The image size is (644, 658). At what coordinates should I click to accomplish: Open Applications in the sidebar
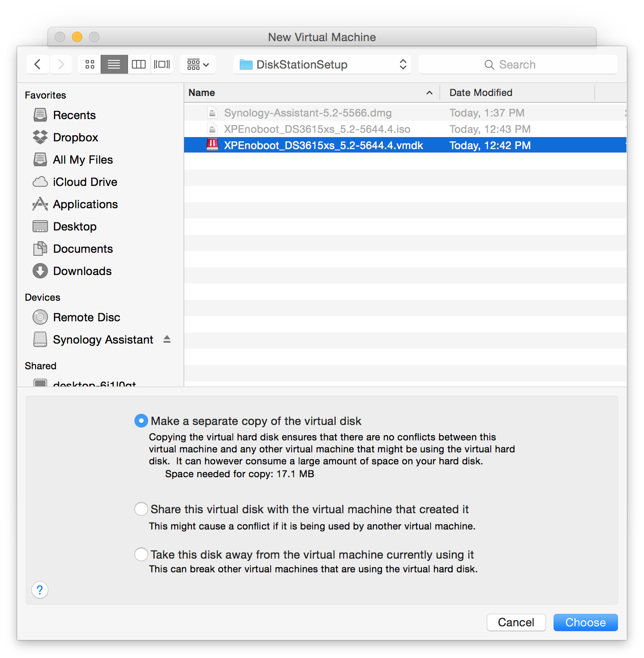(75, 204)
